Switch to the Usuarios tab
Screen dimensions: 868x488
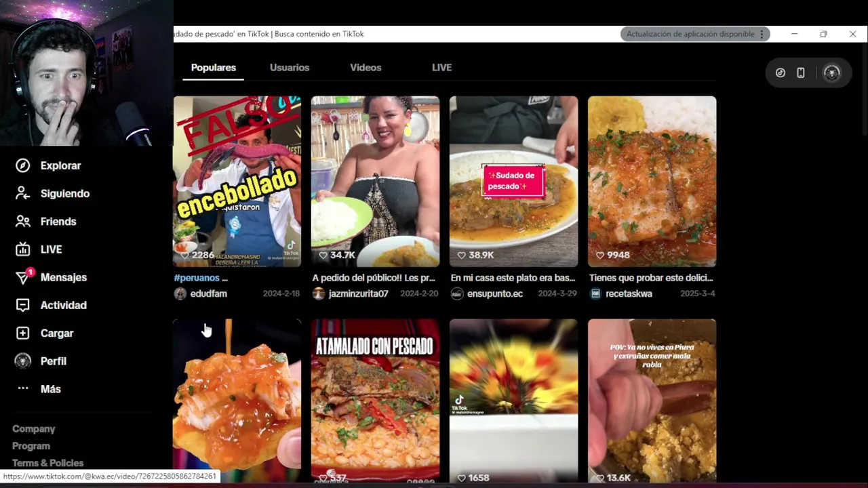[290, 67]
